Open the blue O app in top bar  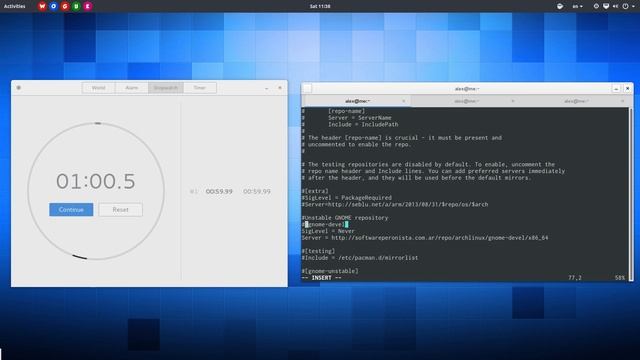pos(53,6)
